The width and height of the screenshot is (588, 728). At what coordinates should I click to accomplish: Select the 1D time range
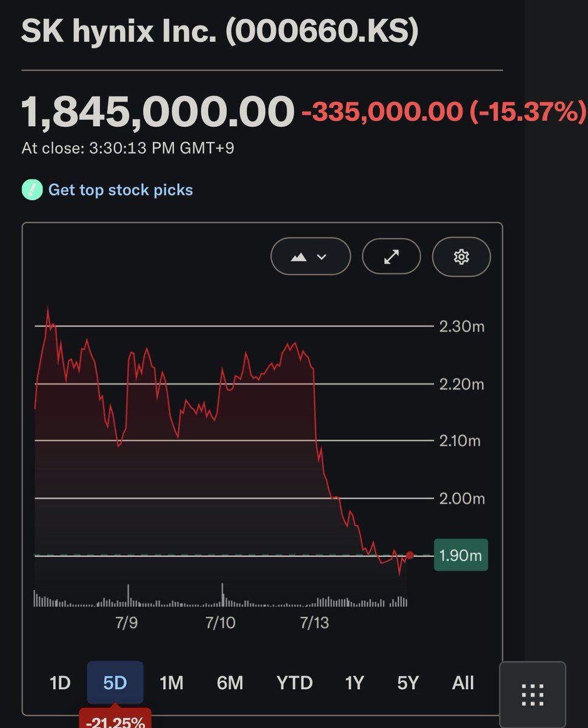(x=60, y=683)
